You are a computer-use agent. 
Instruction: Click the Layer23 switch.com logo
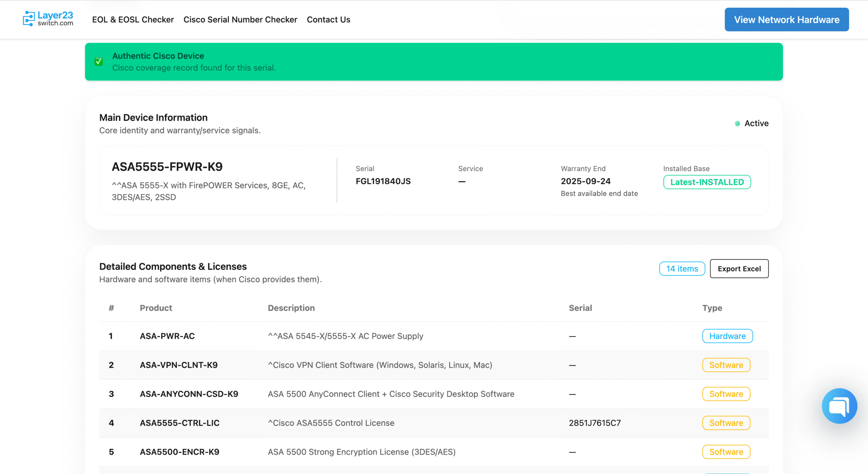coord(48,19)
